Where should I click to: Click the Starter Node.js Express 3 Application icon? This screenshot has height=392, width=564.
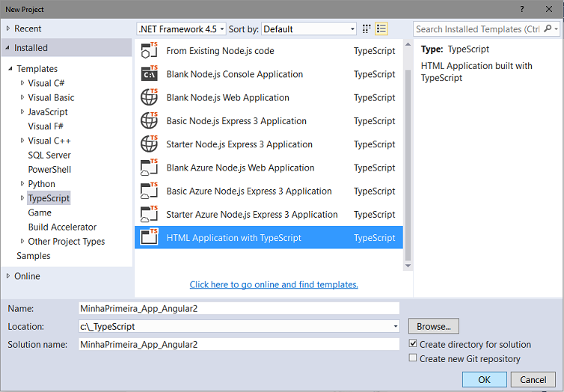coord(150,144)
